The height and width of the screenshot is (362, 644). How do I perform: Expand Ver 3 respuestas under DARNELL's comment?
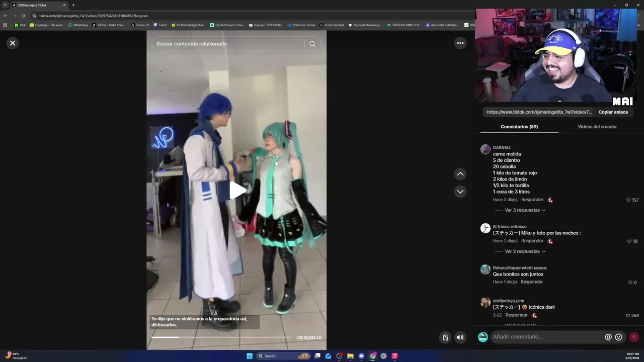click(525, 210)
